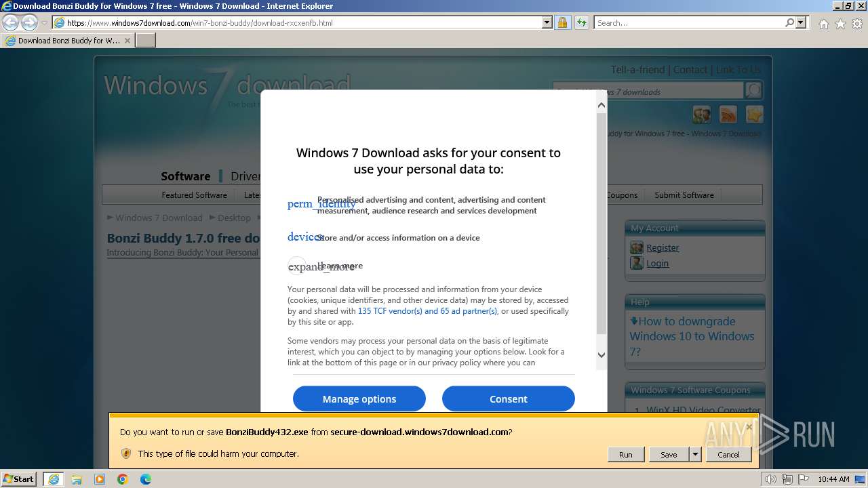868x488 pixels.
Task: Open Submit Software menu item
Action: coord(684,195)
